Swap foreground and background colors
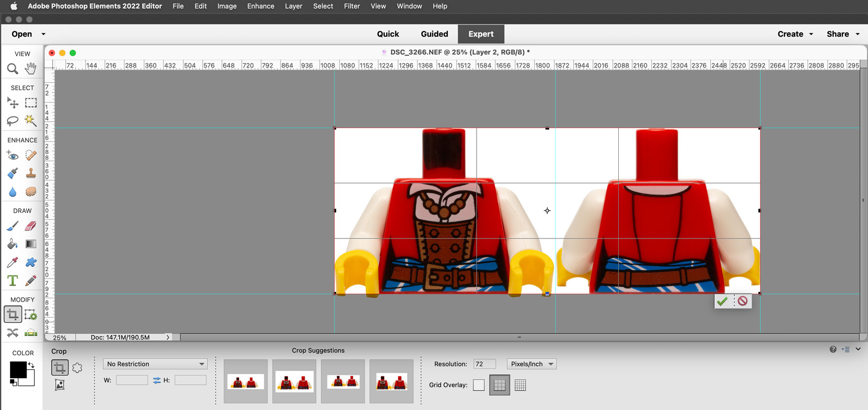 [x=31, y=365]
